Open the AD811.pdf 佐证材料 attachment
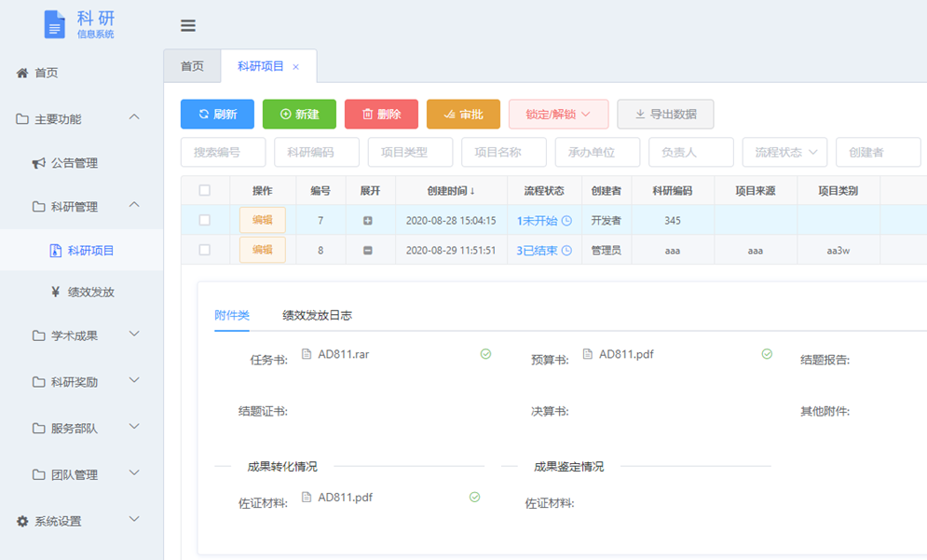Viewport: 927px width, 560px height. (x=346, y=498)
